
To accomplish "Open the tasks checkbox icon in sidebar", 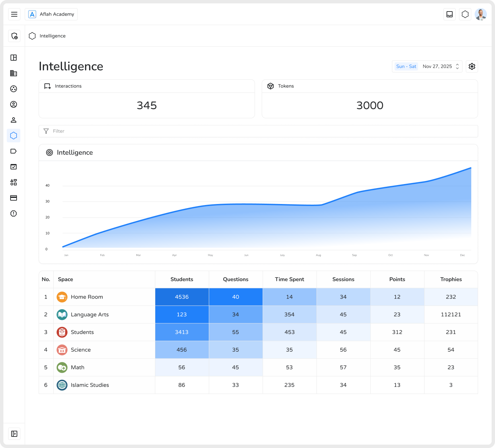I will coord(14,167).
